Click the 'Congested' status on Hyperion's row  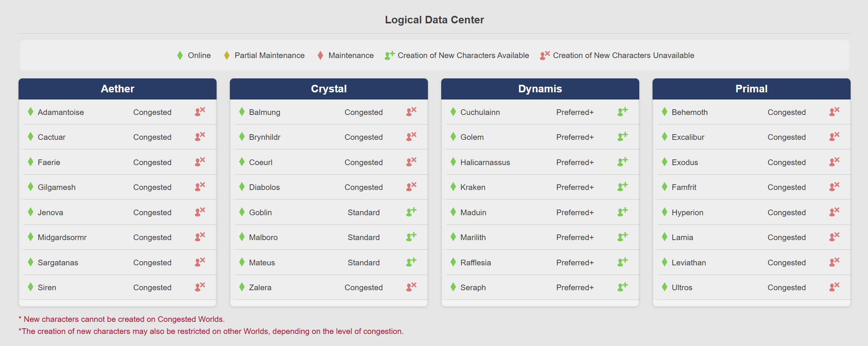click(786, 213)
